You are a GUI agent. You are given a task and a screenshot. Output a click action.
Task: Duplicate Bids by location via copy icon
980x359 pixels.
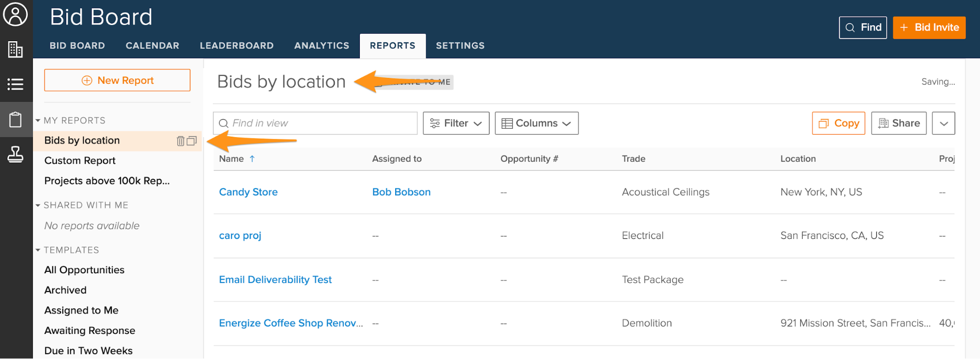click(192, 141)
